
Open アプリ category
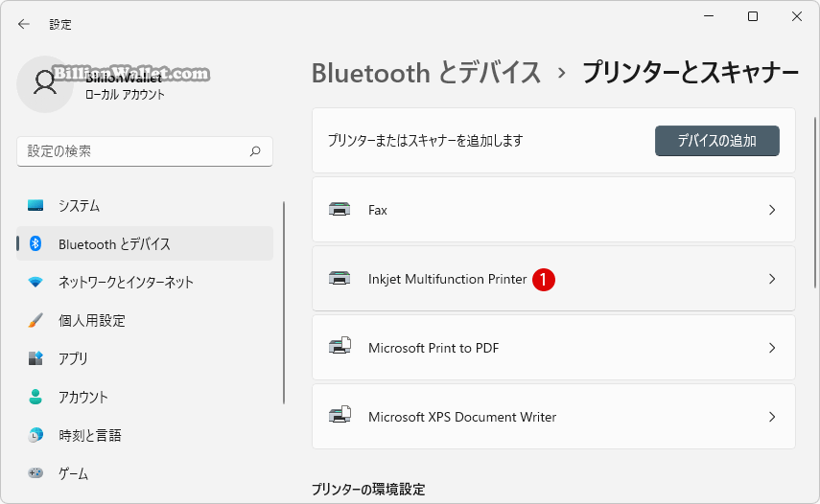pos(145,358)
